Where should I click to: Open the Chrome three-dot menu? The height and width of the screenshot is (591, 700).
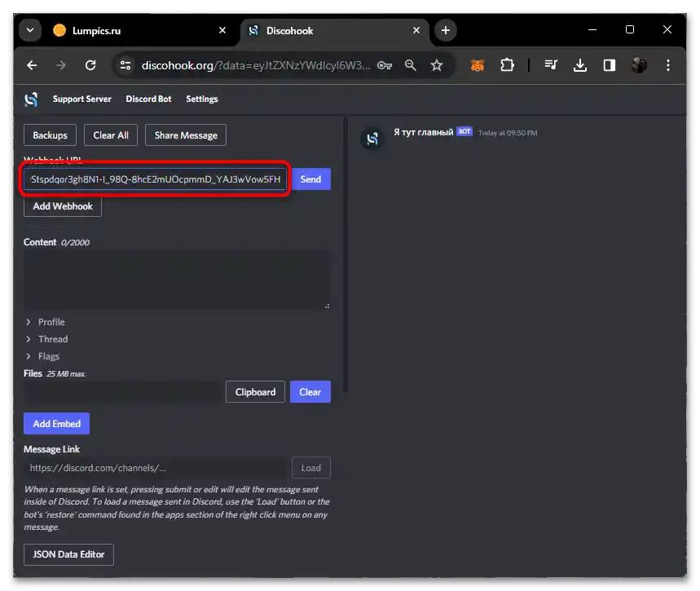point(668,66)
